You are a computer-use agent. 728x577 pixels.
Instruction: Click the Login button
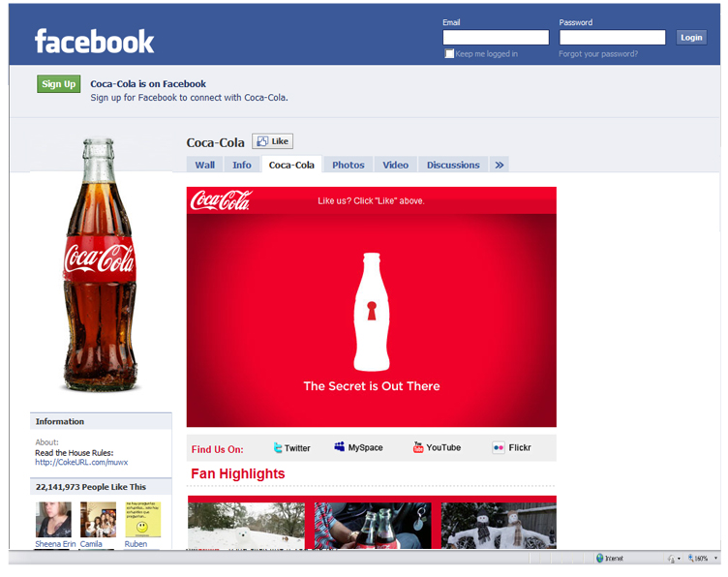pos(691,38)
